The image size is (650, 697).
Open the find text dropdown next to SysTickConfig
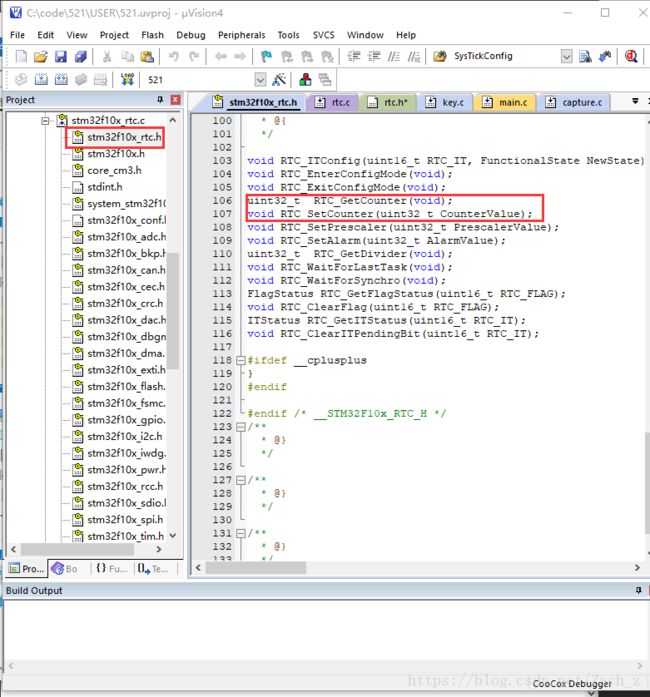pos(566,56)
